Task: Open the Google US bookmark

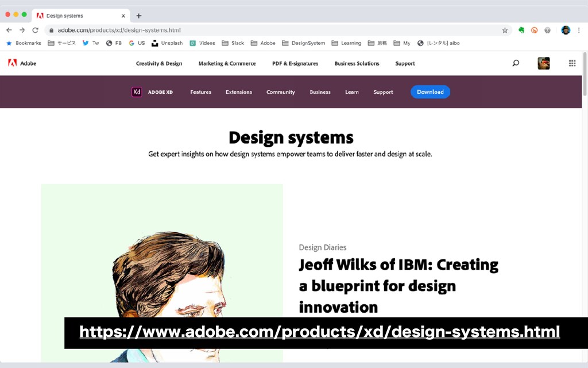Action: [x=137, y=43]
